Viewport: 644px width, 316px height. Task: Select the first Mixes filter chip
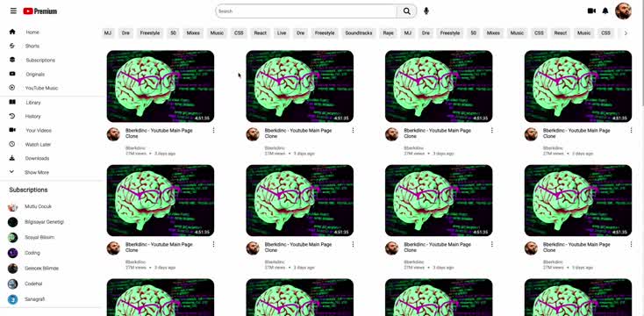click(193, 32)
